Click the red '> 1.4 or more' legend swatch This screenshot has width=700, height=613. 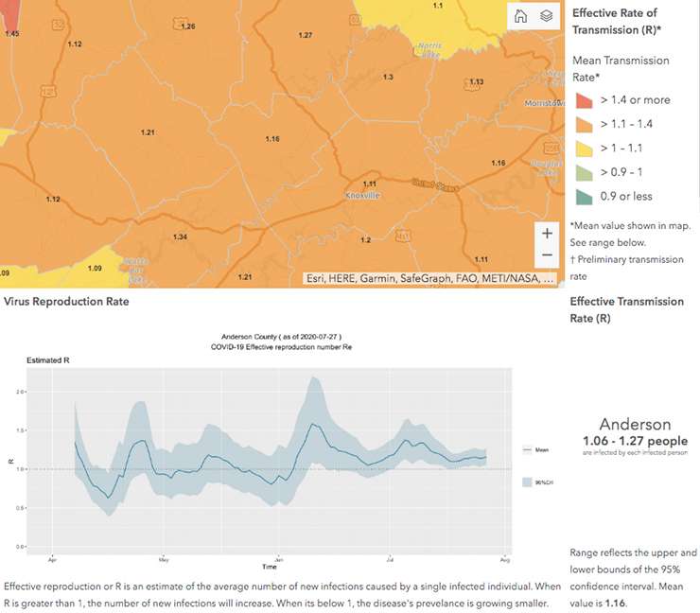coord(584,100)
